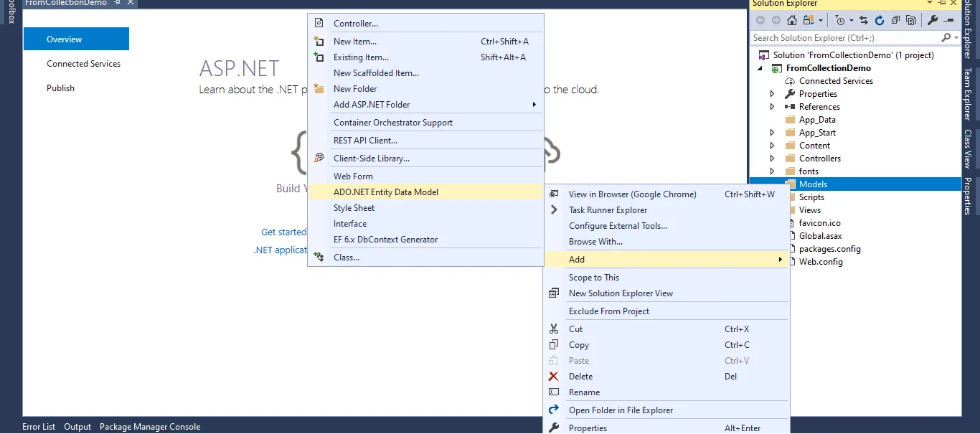Expand the Content folder
This screenshot has height=434, width=980.
[772, 146]
